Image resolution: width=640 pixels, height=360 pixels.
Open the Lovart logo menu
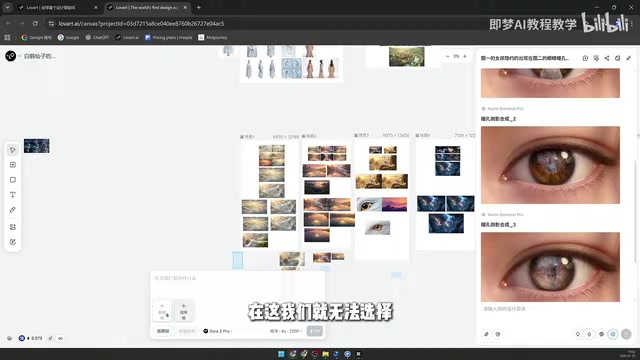point(11,56)
